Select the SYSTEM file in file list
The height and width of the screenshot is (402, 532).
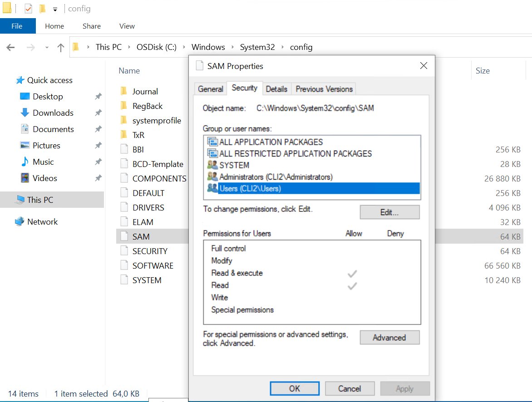[x=147, y=280]
